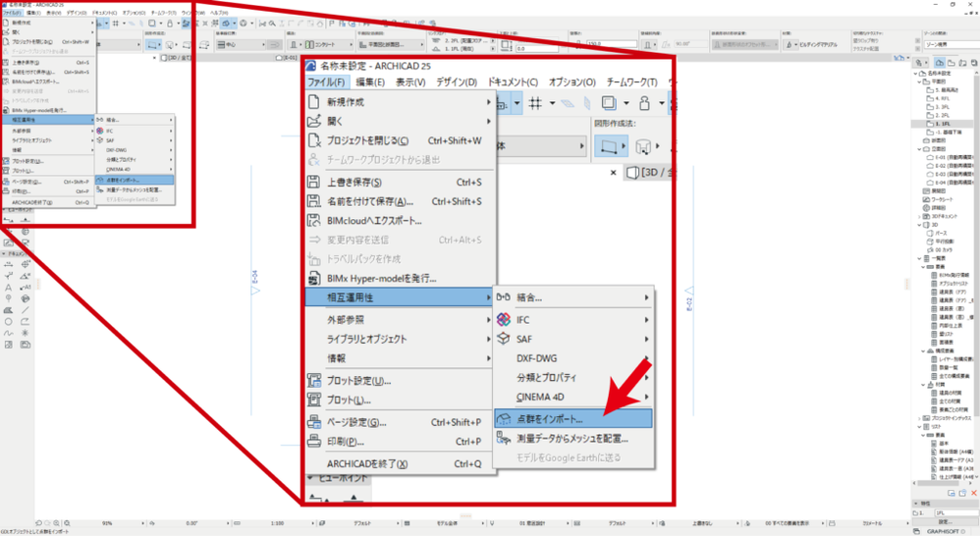Image resolution: width=980 pixels, height=536 pixels.
Task: Open the Publisher Sets icon in navigator
Action: (974, 63)
